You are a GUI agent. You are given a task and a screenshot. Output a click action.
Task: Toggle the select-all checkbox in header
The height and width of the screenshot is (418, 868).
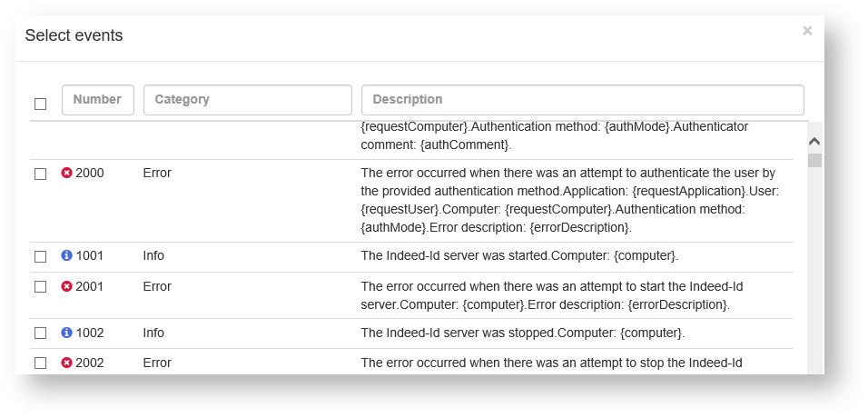point(40,104)
